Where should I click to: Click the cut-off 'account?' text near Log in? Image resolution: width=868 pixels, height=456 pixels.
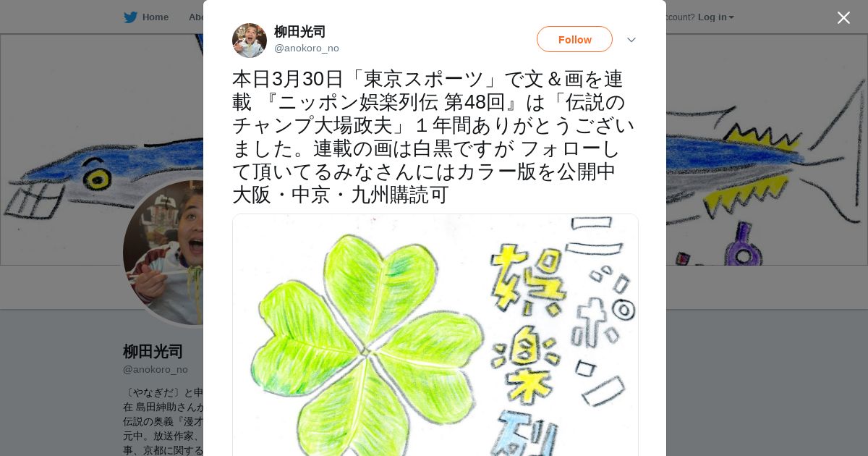tap(680, 17)
